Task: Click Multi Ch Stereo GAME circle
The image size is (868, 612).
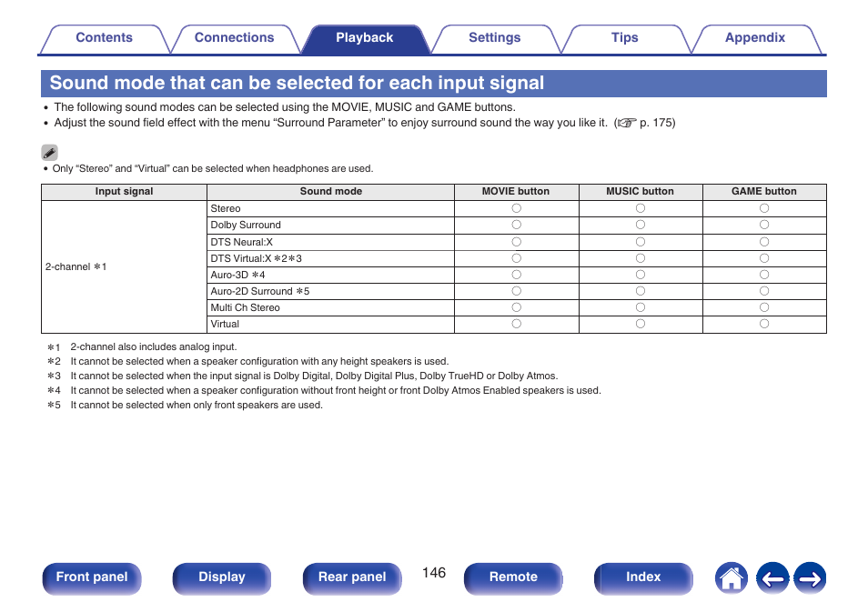Action: coord(764,307)
